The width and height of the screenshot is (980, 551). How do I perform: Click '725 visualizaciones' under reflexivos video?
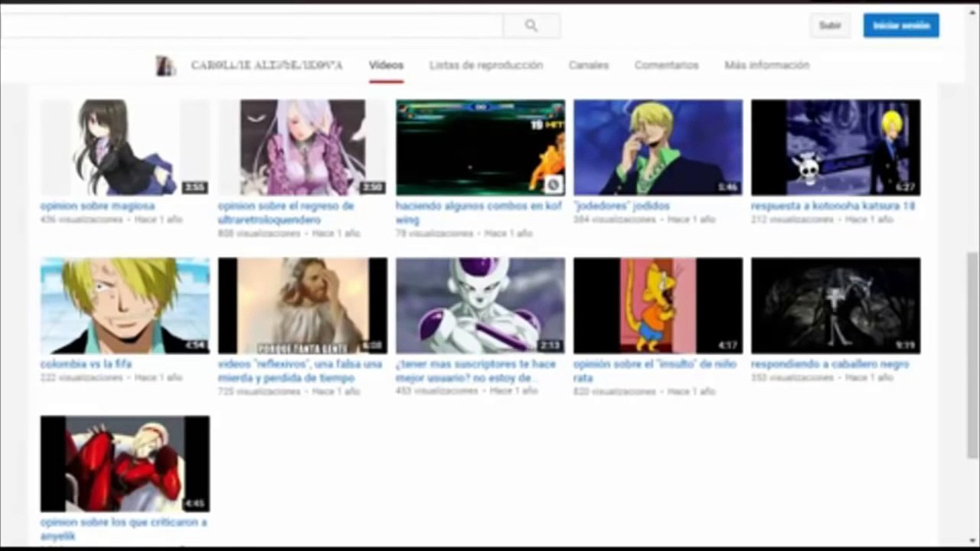pyautogui.click(x=259, y=392)
